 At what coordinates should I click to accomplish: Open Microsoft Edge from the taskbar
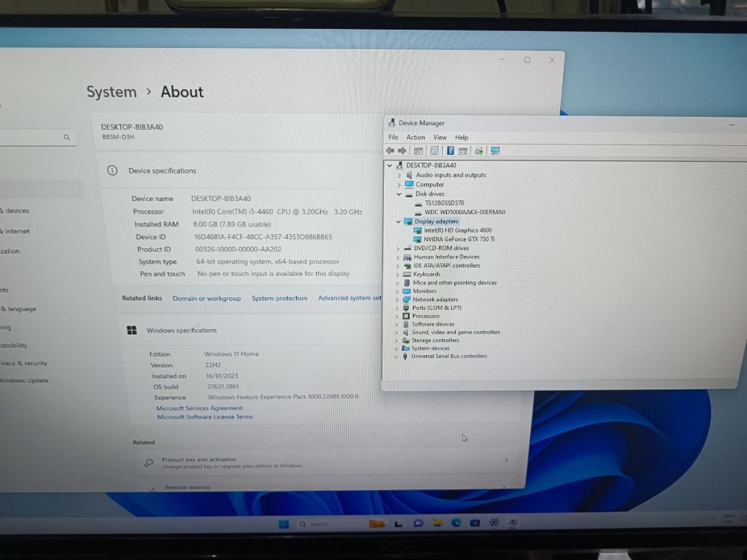[456, 523]
